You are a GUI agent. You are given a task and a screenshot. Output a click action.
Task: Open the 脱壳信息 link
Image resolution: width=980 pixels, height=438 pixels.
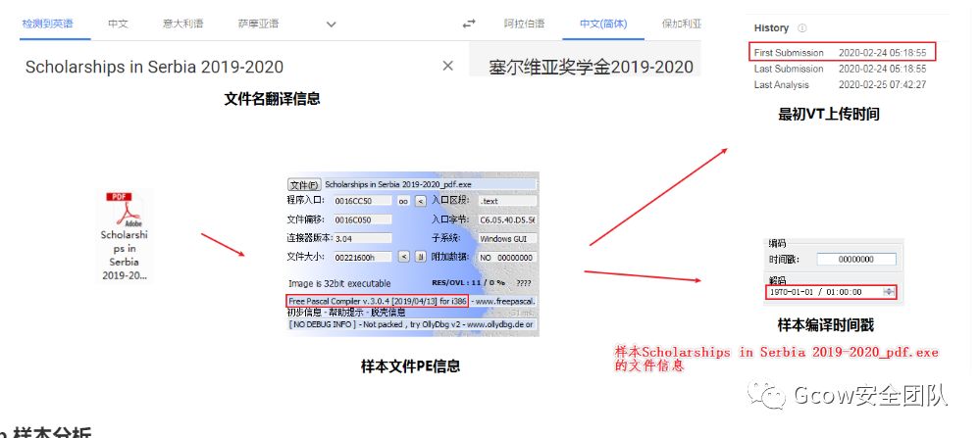point(388,313)
